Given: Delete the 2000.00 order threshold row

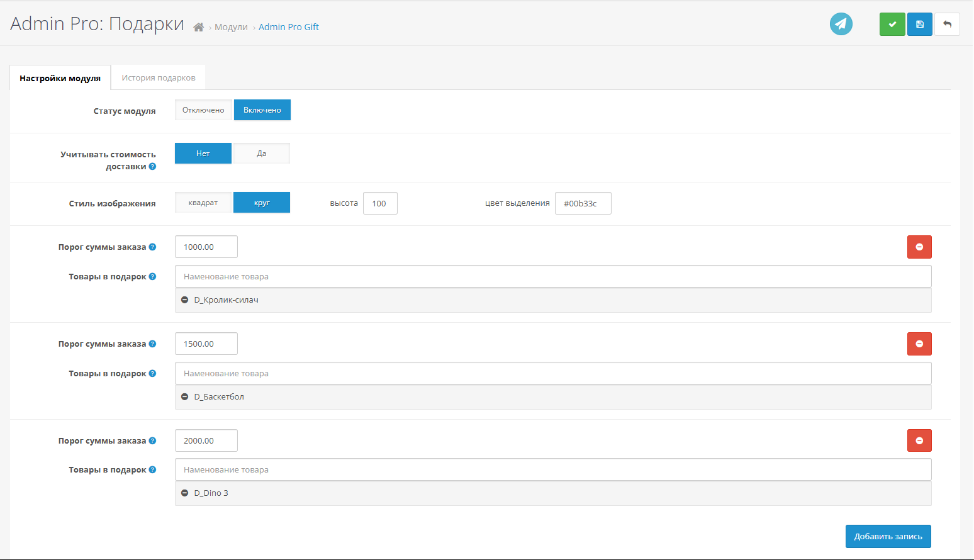Looking at the screenshot, I should (919, 440).
